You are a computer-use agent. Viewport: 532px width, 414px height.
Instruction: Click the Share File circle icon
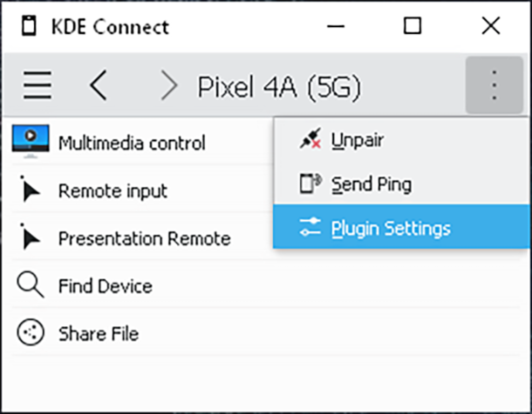pos(30,333)
